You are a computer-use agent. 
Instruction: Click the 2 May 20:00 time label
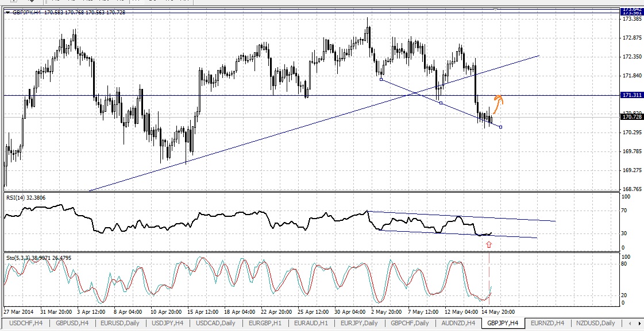coord(386,311)
